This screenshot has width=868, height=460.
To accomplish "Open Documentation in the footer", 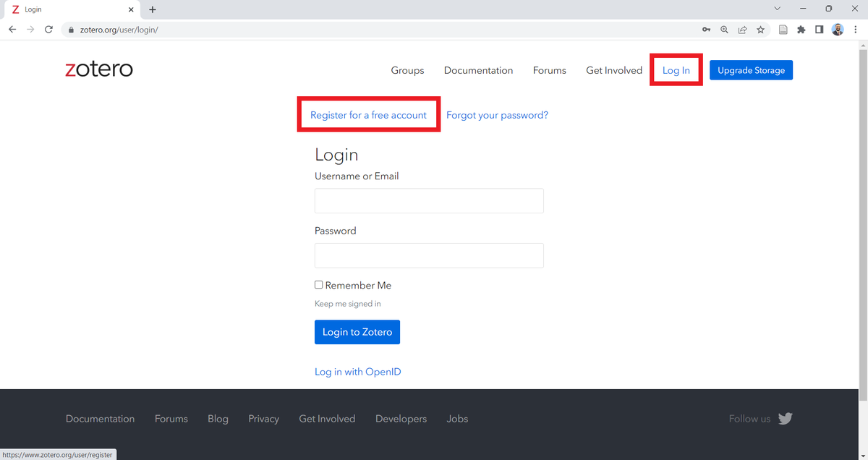I will click(100, 419).
